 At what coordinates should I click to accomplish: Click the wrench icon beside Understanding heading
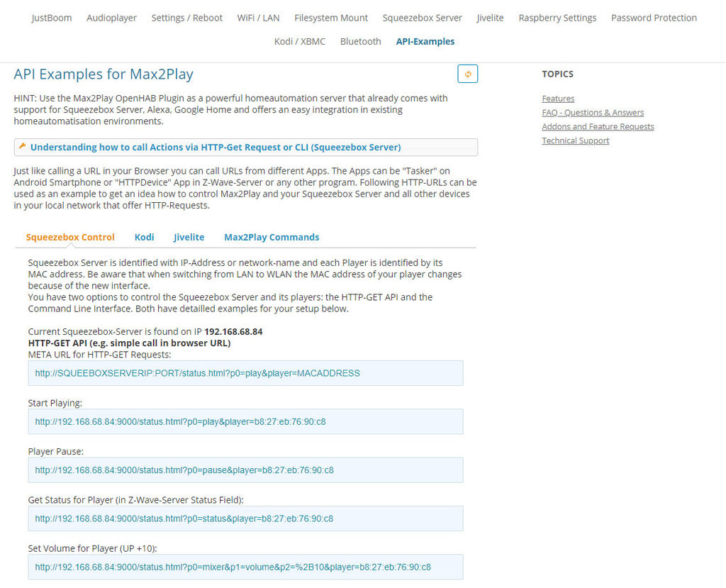[22, 146]
